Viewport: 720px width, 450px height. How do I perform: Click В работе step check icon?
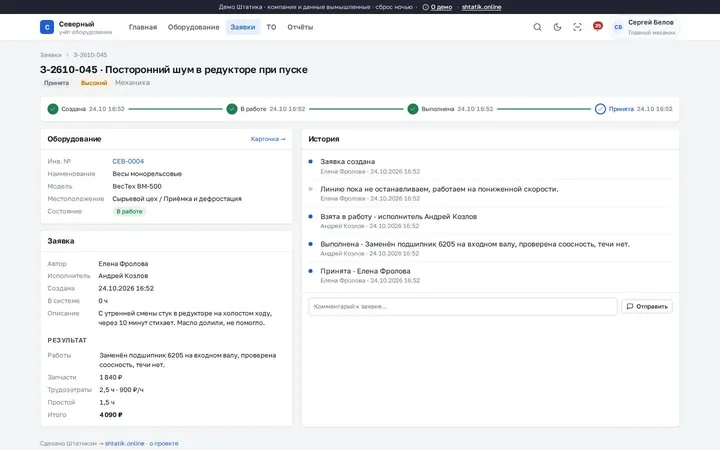click(232, 109)
